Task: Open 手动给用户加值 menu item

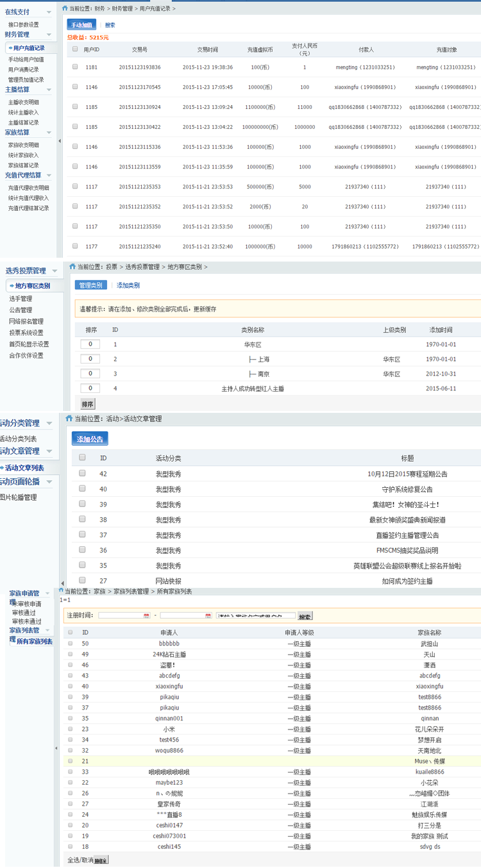Action: click(x=26, y=59)
